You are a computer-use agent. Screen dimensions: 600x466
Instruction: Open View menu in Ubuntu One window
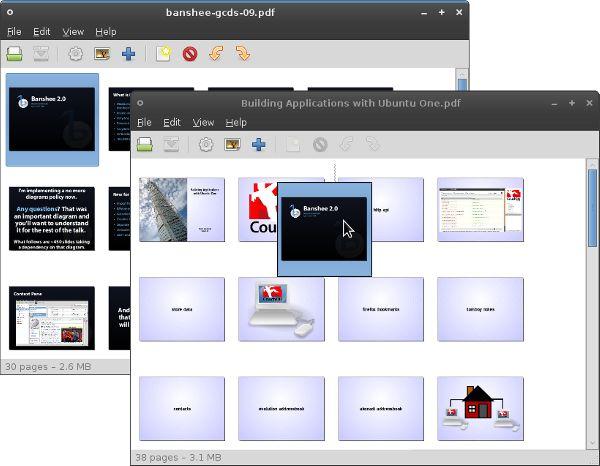203,122
